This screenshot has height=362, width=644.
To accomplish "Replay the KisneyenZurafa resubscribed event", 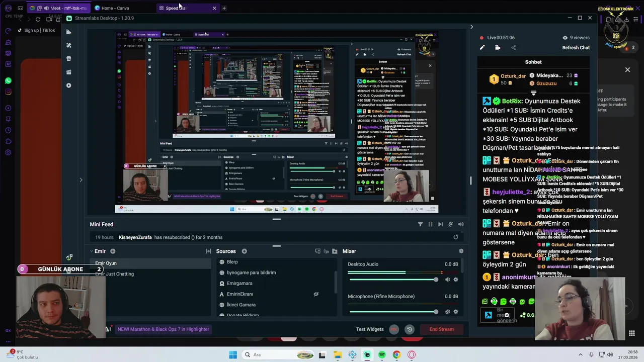I will (456, 237).
